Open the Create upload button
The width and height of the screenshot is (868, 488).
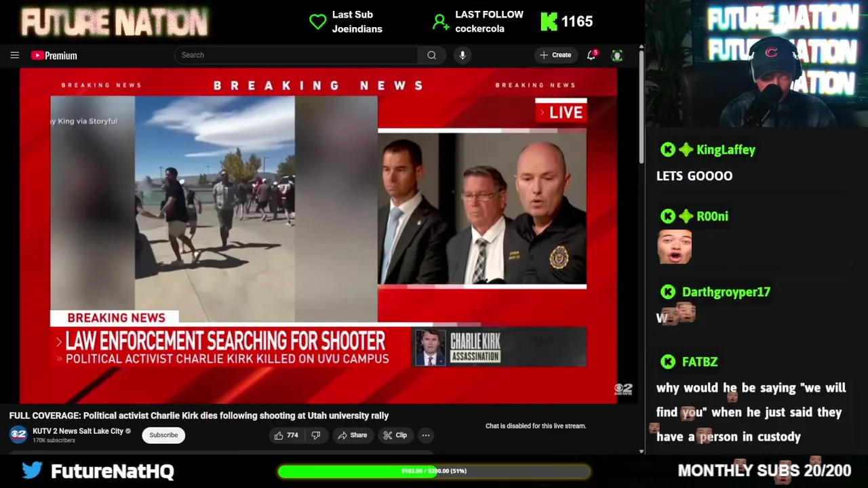click(555, 55)
